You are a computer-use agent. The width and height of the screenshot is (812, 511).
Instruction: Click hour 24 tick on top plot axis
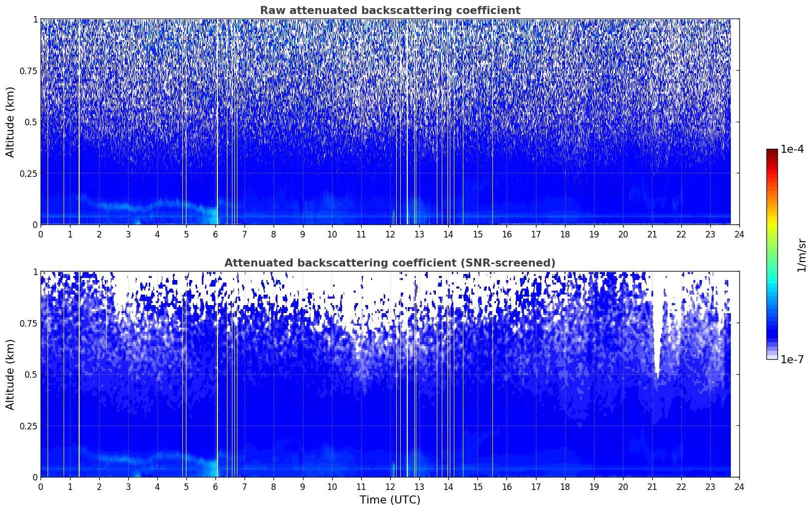coord(739,234)
